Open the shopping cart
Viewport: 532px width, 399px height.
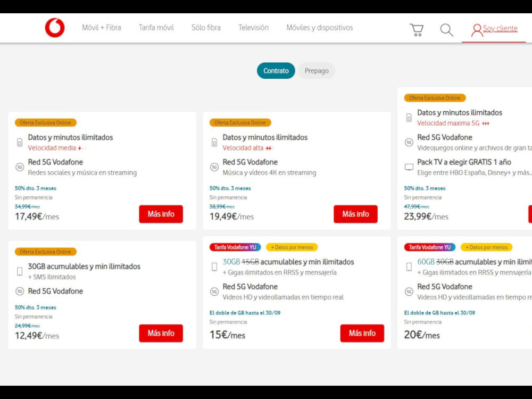pos(417,30)
